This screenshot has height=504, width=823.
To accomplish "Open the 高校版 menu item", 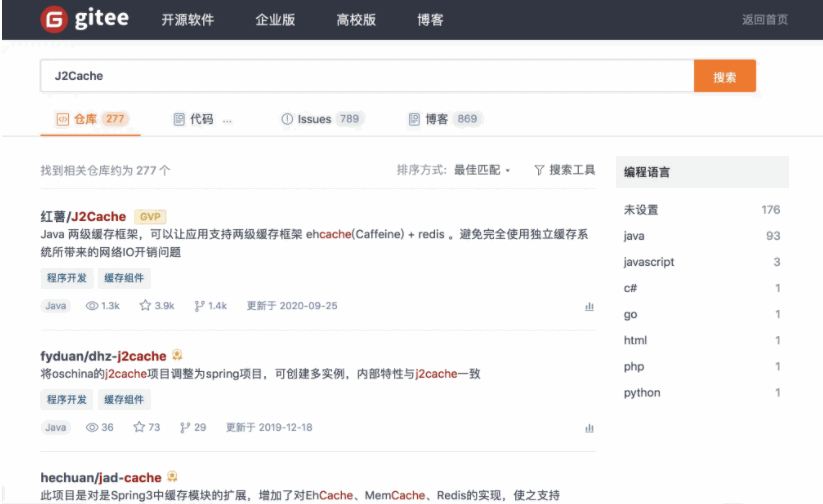I will pos(356,20).
